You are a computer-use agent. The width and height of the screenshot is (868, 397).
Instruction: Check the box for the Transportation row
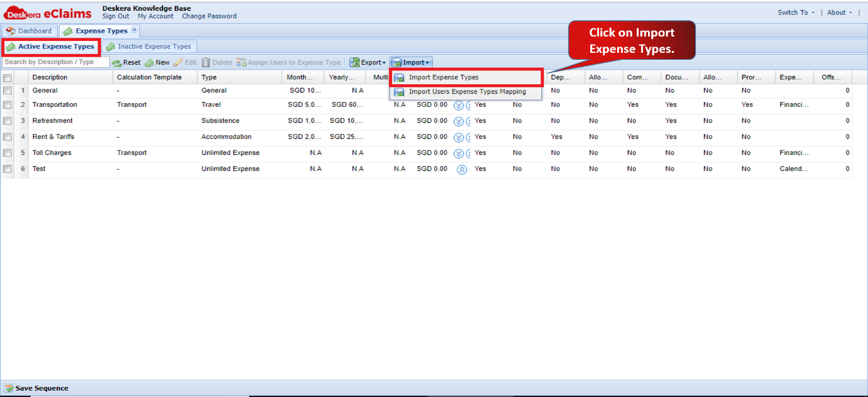[x=8, y=105]
